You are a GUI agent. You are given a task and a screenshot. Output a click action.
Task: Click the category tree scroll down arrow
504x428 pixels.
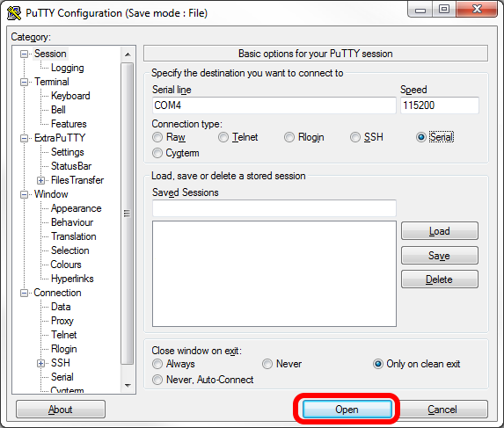coord(128,385)
